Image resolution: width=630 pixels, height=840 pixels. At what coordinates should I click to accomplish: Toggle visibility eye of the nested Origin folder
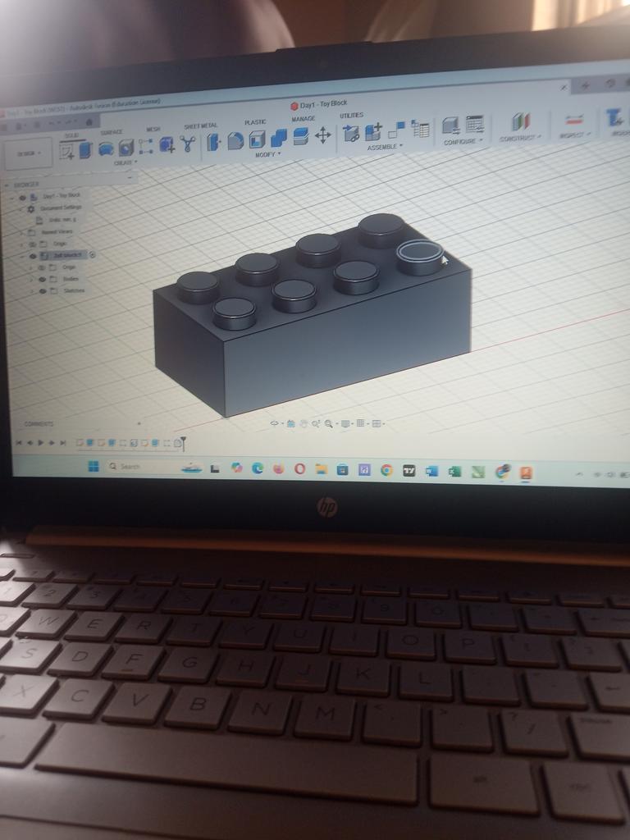[x=42, y=267]
